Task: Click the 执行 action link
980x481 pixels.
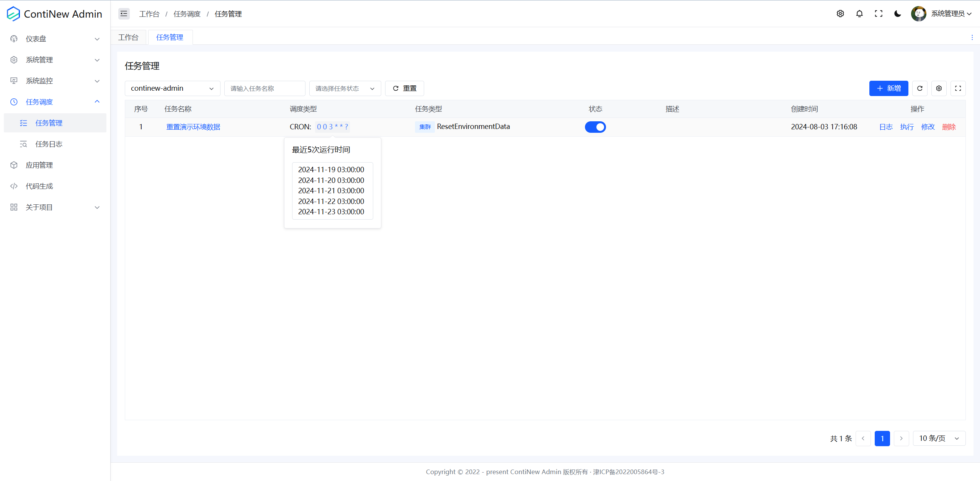Action: tap(907, 127)
